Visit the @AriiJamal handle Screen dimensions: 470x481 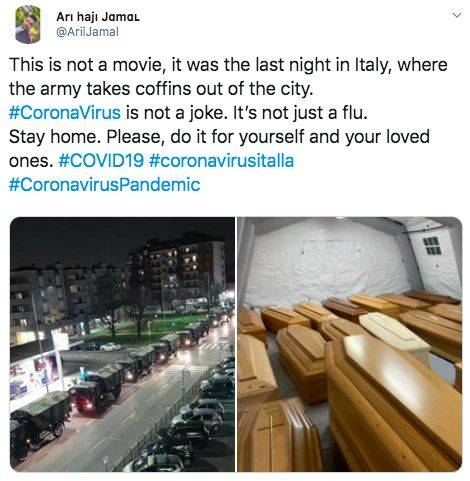point(88,32)
